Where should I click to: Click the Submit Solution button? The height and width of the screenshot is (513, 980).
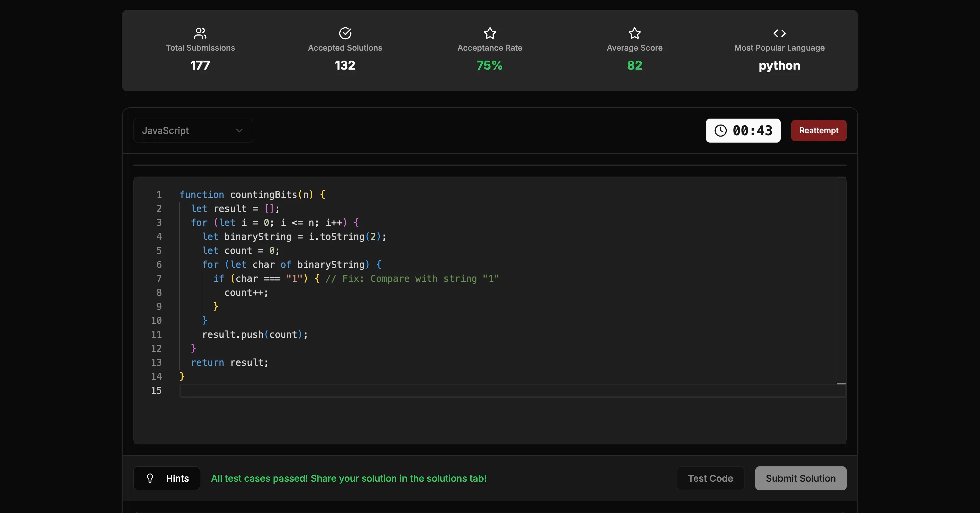point(801,478)
